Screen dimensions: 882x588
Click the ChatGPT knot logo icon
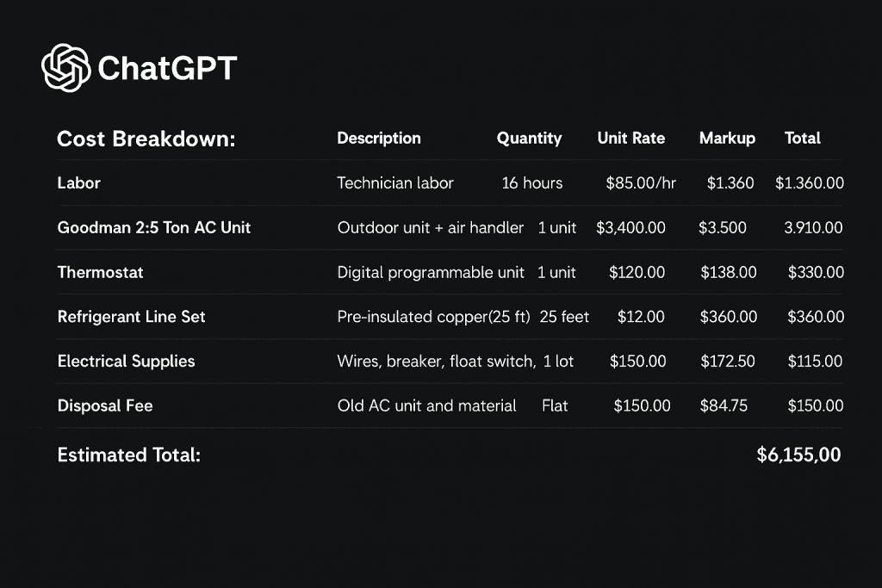click(x=65, y=67)
